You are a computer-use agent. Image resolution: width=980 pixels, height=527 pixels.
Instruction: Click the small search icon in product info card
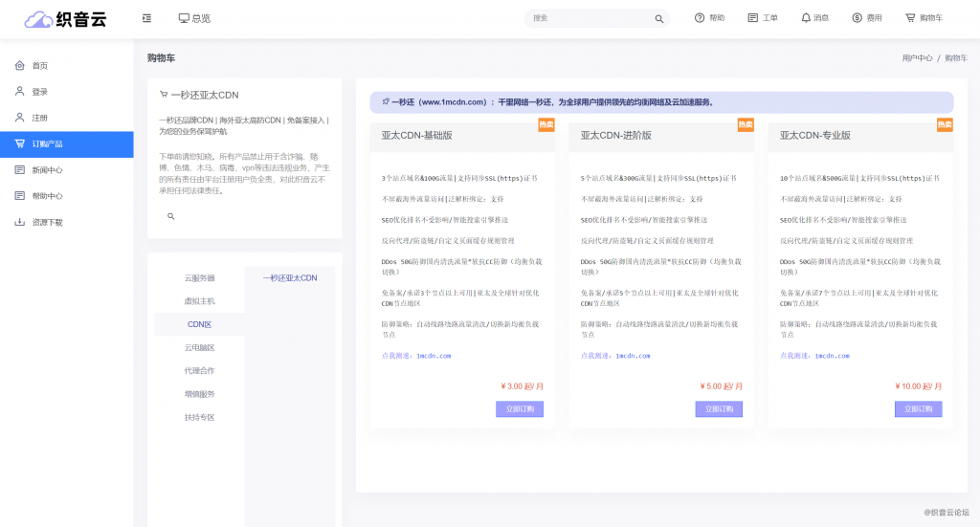point(170,217)
